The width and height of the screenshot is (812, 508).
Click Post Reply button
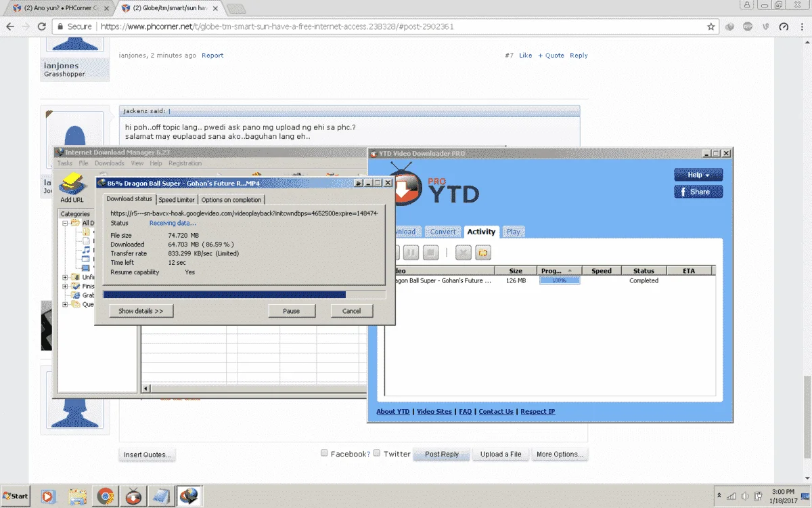[442, 454]
